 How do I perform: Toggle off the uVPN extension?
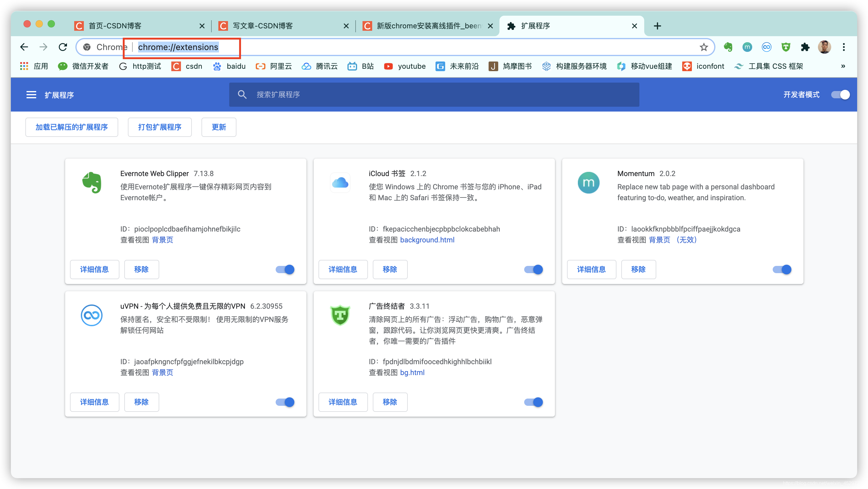tap(285, 402)
